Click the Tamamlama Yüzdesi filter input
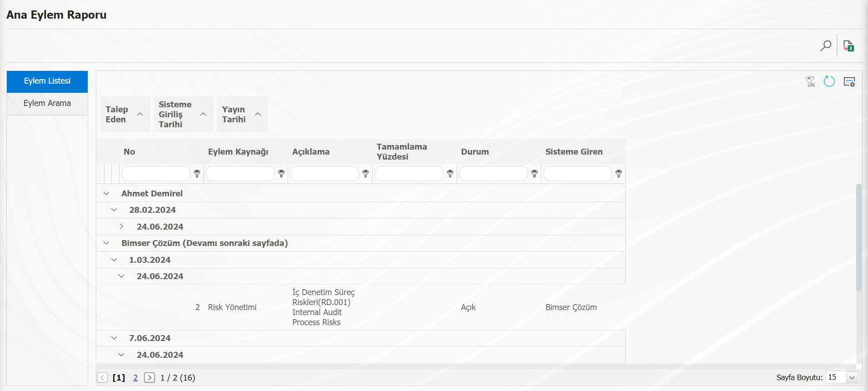The image size is (868, 391). pyautogui.click(x=409, y=174)
